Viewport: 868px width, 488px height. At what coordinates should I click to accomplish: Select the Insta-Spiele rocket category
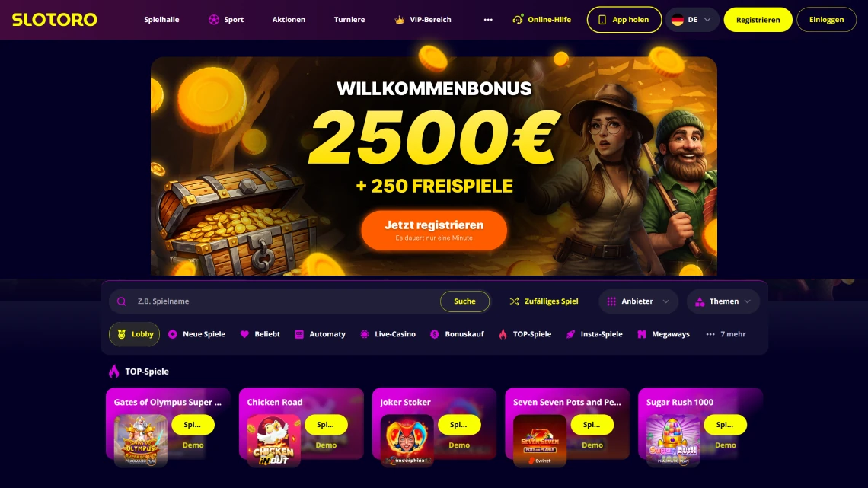coord(595,334)
